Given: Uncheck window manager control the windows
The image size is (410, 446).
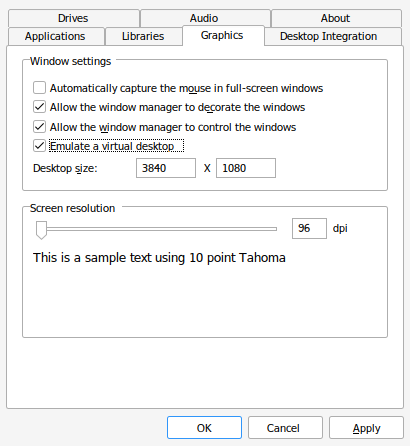Looking at the screenshot, I should tap(40, 127).
